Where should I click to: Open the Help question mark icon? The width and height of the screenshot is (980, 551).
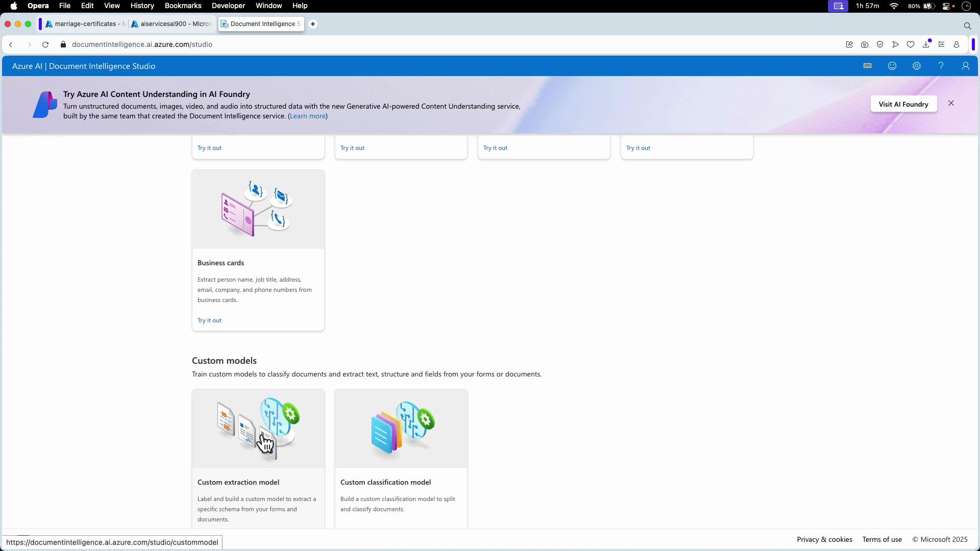941,66
